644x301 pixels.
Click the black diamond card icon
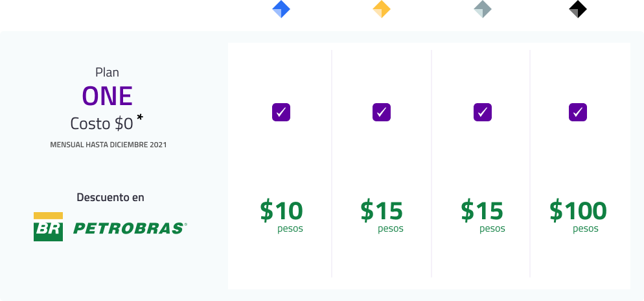tap(578, 9)
